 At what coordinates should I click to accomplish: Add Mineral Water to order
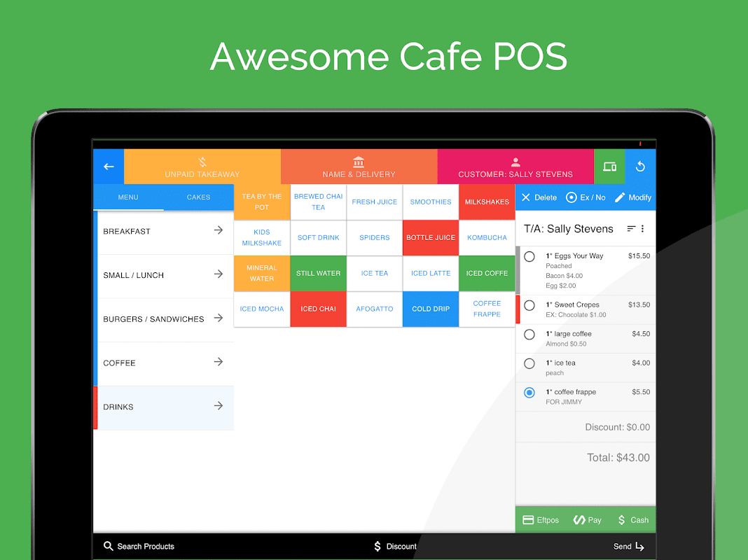pos(262,273)
